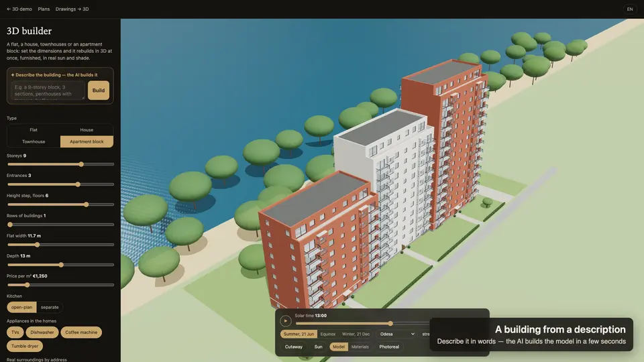Click the '3D builder' heading
Image resolution: width=644 pixels, height=362 pixels.
[x=29, y=31]
